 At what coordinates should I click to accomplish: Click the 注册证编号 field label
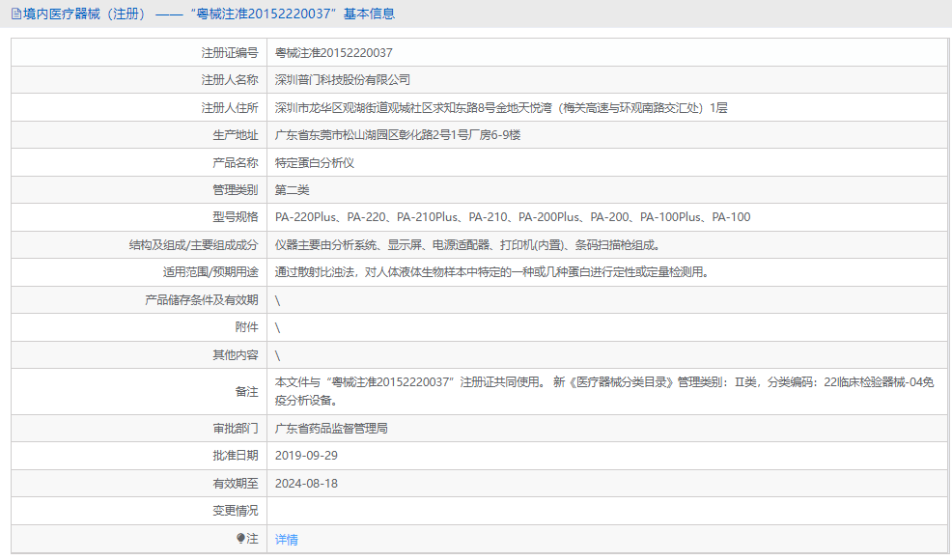[x=230, y=53]
